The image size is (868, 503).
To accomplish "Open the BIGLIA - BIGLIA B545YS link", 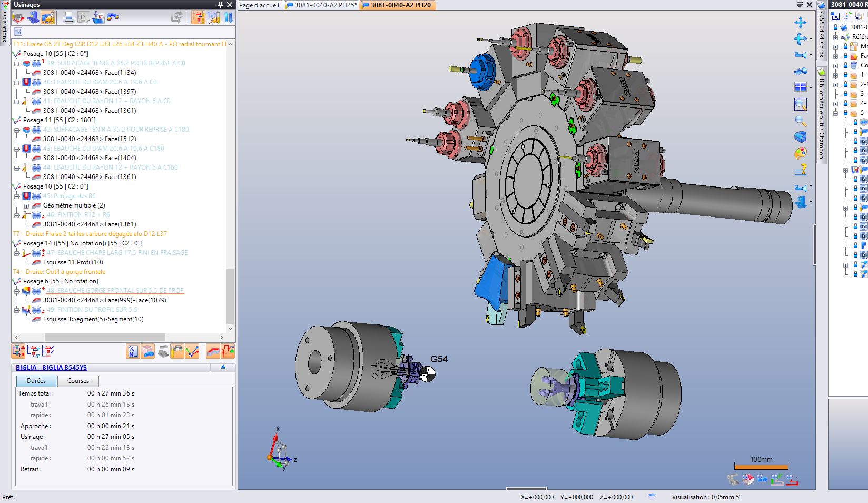I will point(51,368).
